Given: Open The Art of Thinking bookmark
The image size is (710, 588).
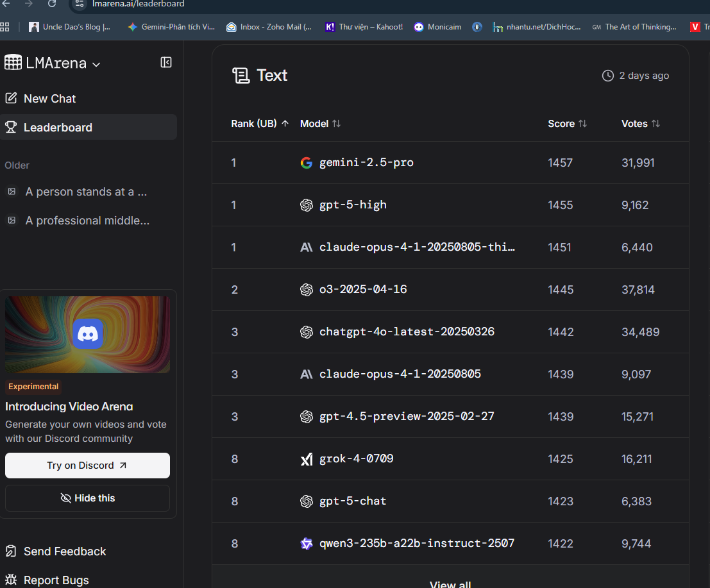Looking at the screenshot, I should click(x=634, y=27).
